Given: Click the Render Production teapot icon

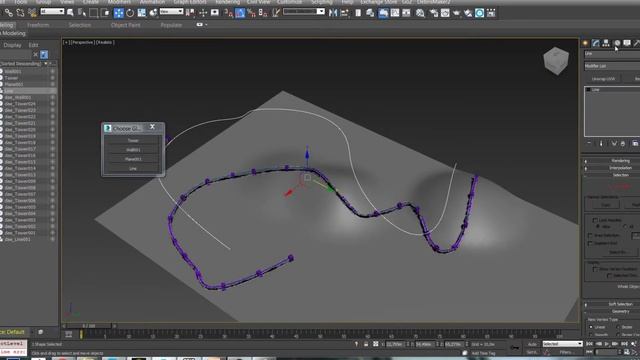Looking at the screenshot, I should [456, 13].
